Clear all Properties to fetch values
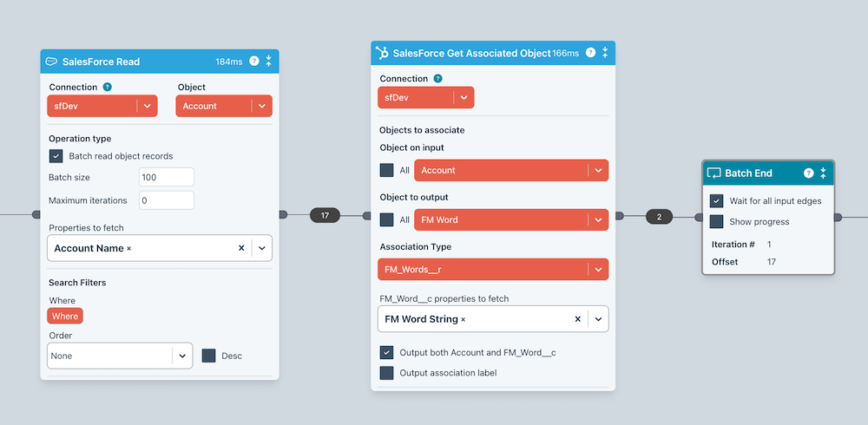This screenshot has width=868, height=425. [241, 248]
